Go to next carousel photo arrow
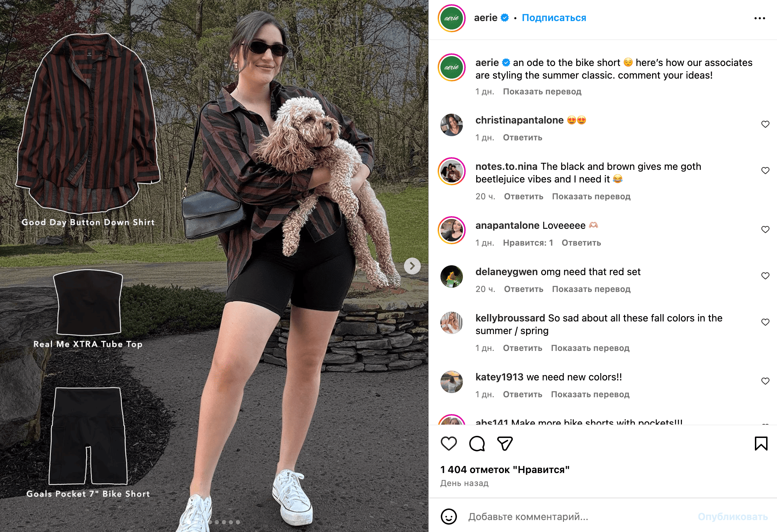This screenshot has width=777, height=532. [412, 266]
